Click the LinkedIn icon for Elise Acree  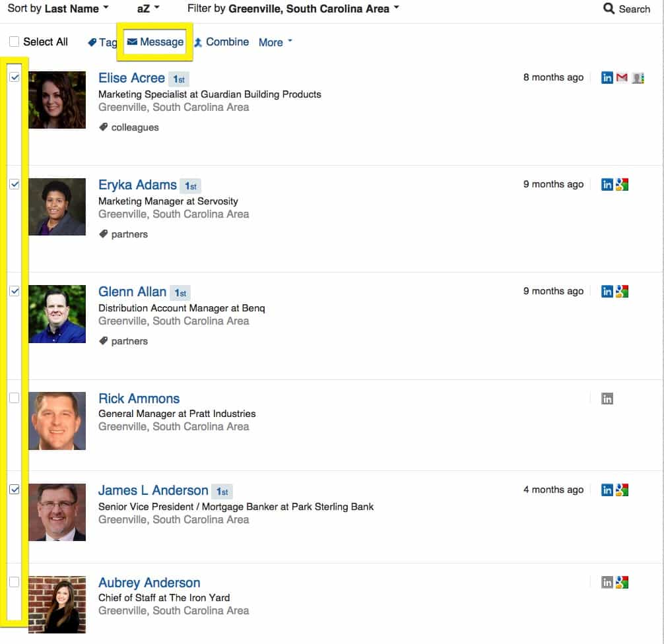pos(607,77)
